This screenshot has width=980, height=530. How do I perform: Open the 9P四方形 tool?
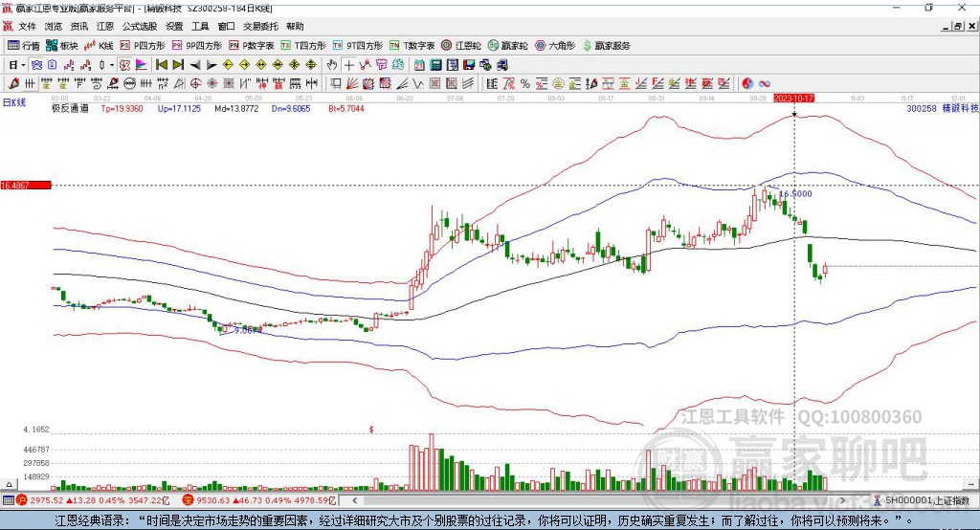click(x=197, y=46)
